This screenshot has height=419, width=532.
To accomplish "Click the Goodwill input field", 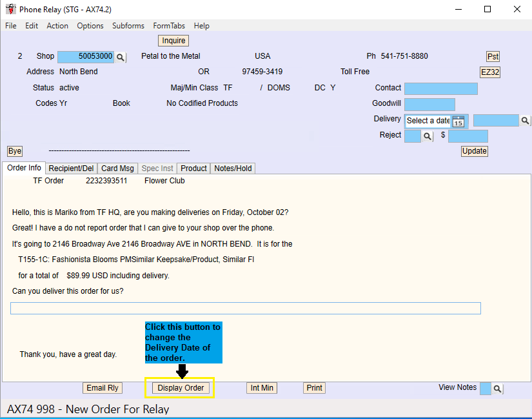I will (x=429, y=105).
